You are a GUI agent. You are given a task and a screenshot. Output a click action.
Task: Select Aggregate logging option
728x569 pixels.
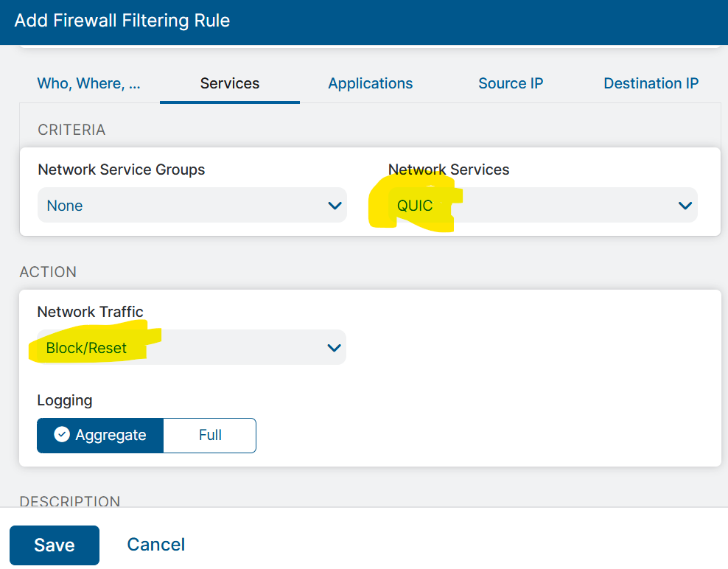pos(100,435)
